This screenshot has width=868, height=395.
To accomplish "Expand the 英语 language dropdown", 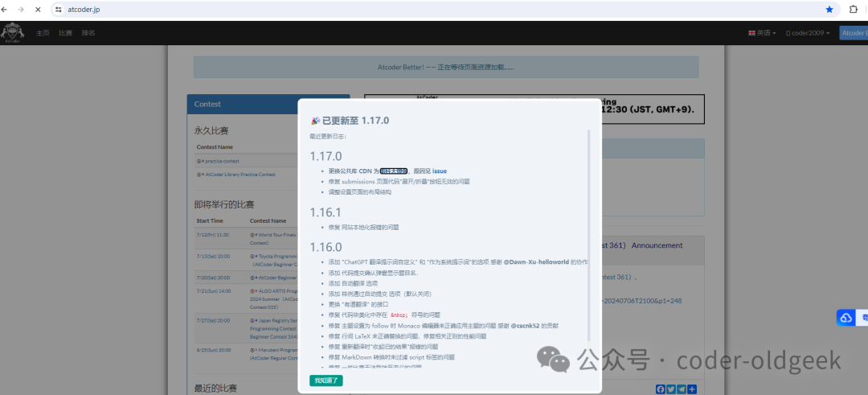I will tap(762, 33).
